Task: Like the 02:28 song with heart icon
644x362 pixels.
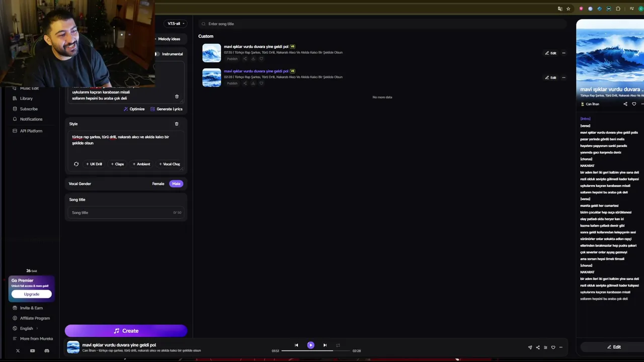Action: tap(261, 83)
